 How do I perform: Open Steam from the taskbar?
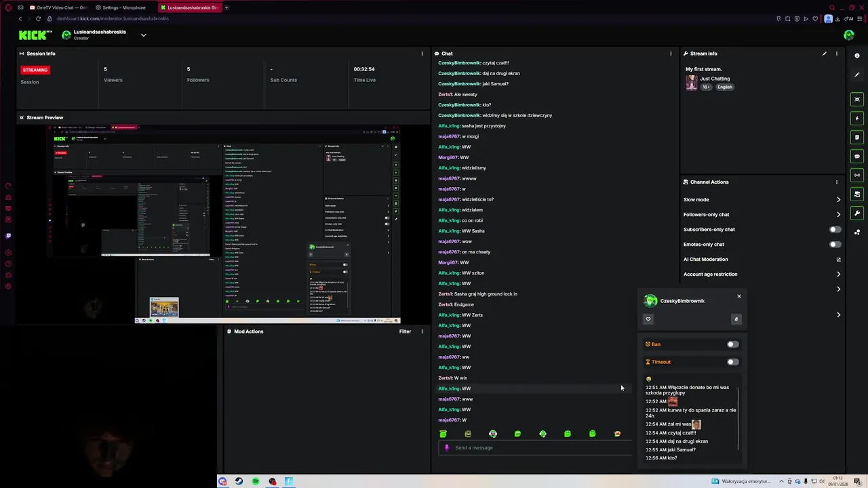pyautogui.click(x=239, y=481)
